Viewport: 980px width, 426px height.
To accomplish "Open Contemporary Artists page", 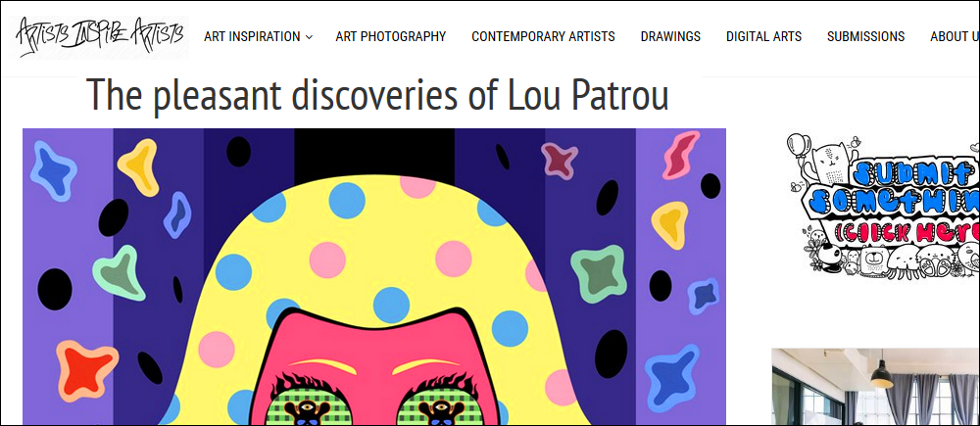I will (543, 37).
